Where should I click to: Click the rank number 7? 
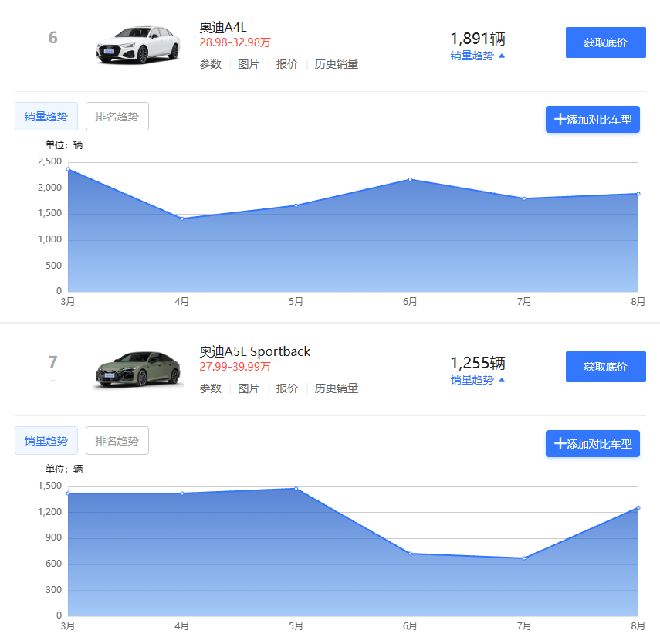52,362
